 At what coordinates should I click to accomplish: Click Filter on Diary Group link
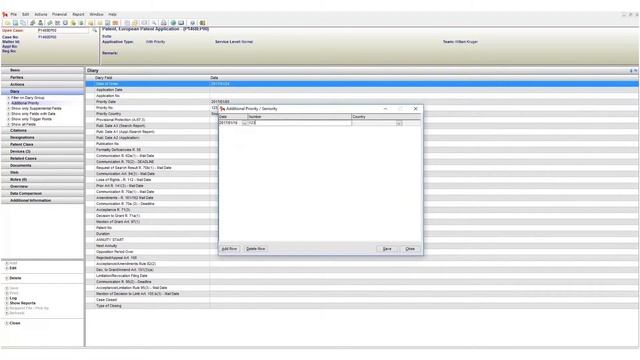pos(28,98)
